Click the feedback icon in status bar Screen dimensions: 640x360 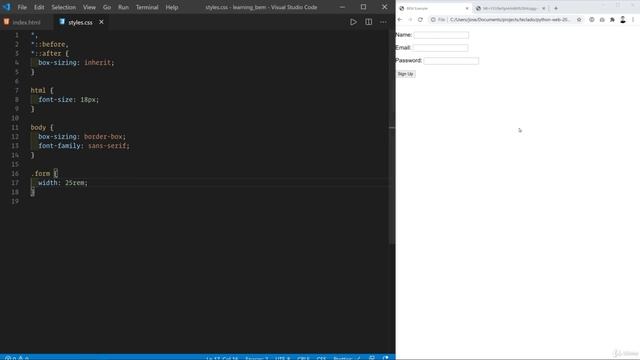[372, 358]
